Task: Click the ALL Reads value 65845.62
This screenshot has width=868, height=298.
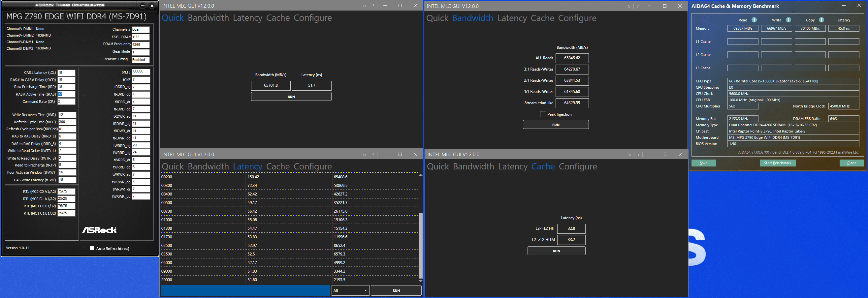Action: 572,58
